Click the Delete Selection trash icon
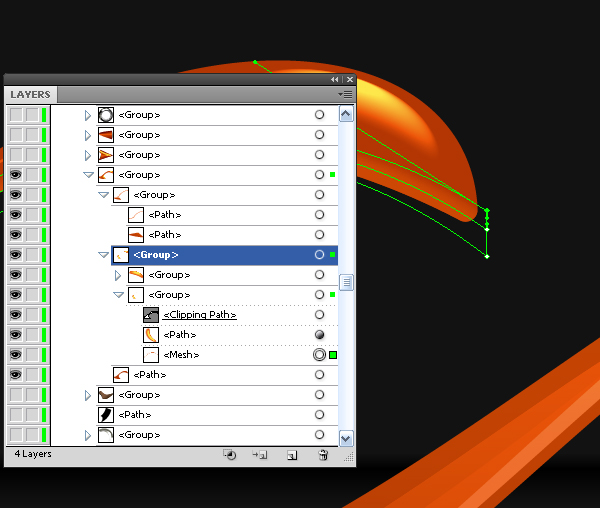600x508 pixels. (323, 455)
